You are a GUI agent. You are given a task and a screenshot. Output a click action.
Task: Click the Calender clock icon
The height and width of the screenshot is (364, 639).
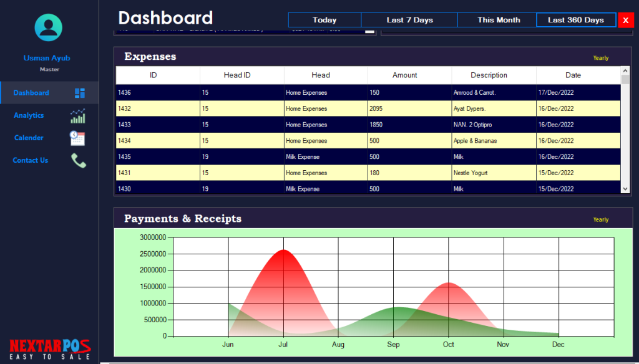point(77,138)
